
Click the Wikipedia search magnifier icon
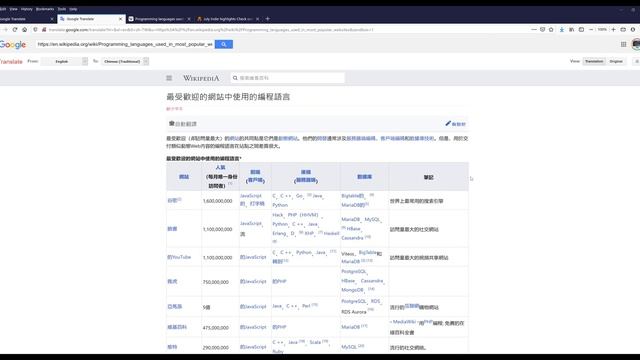pos(235,78)
